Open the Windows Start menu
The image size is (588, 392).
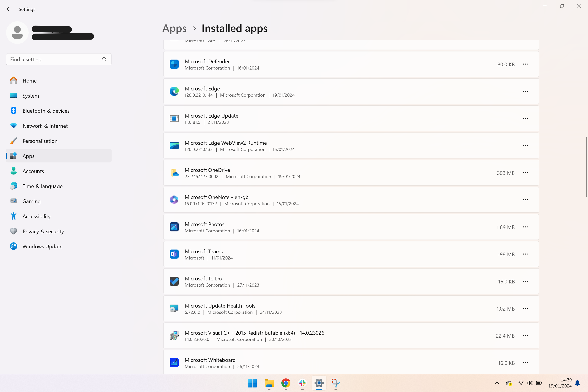(x=252, y=383)
